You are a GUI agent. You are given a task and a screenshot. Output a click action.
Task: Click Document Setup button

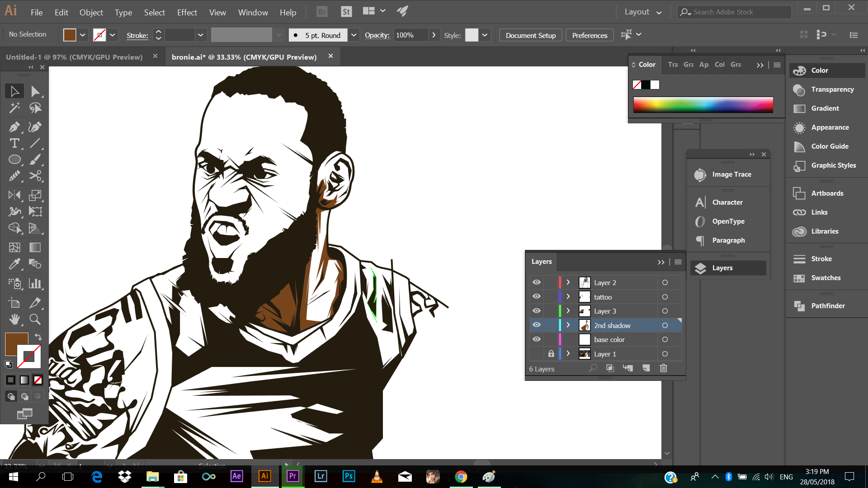pos(531,35)
